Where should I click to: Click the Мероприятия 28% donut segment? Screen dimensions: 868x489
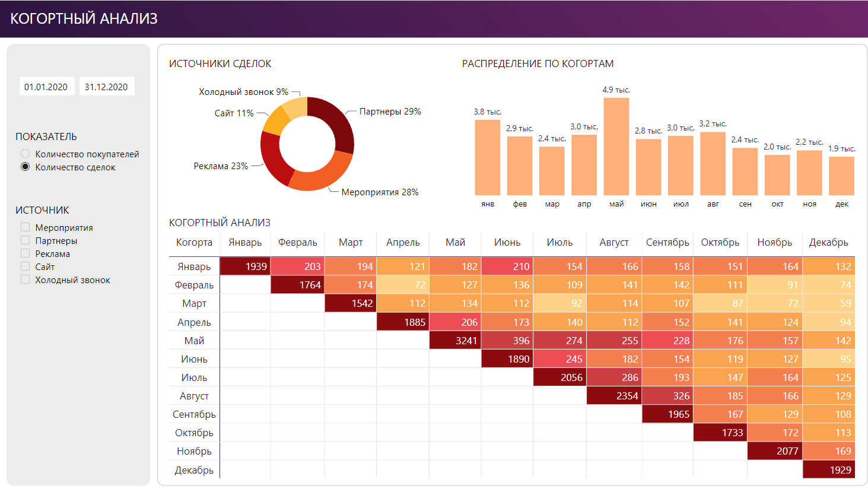[323, 176]
